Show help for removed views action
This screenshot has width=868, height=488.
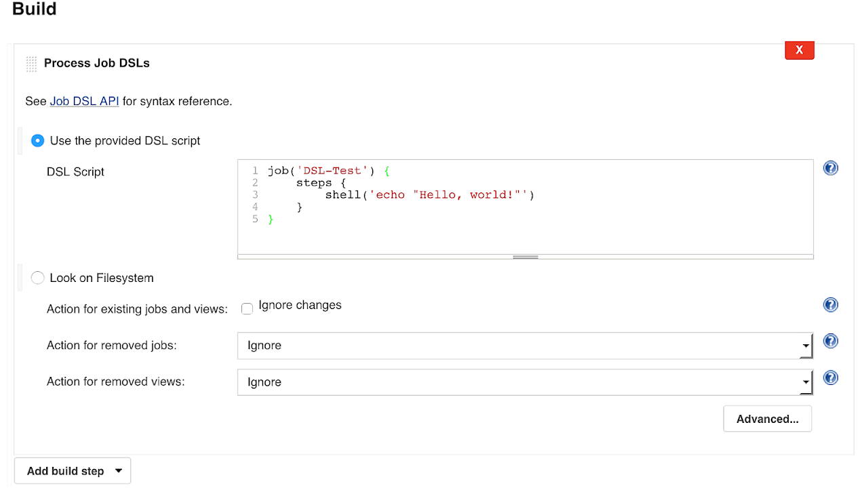click(830, 378)
